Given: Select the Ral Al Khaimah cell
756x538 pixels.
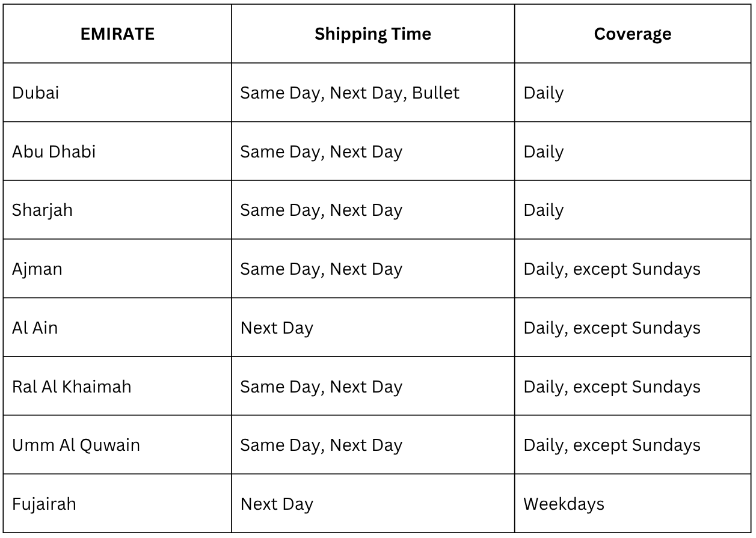Looking at the screenshot, I should [72, 387].
